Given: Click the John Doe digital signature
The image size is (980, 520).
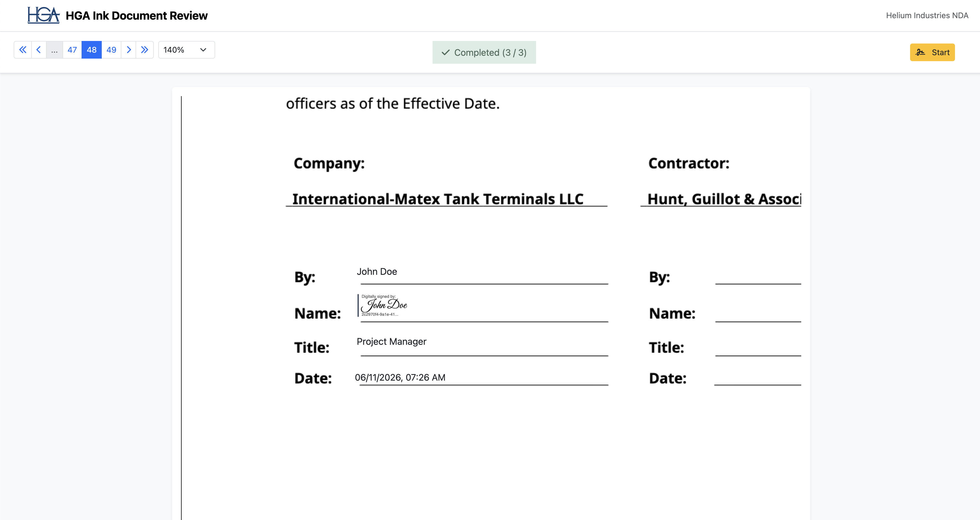Looking at the screenshot, I should point(383,305).
